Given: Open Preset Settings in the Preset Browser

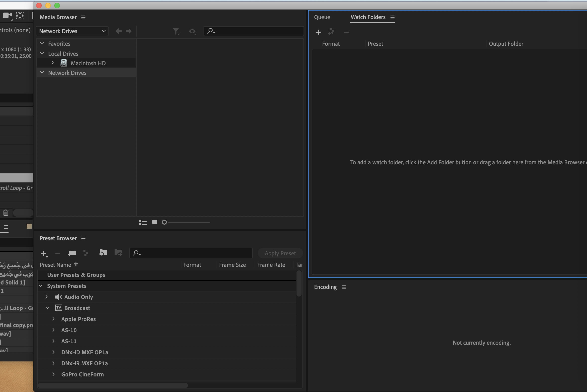Looking at the screenshot, I should coord(86,253).
